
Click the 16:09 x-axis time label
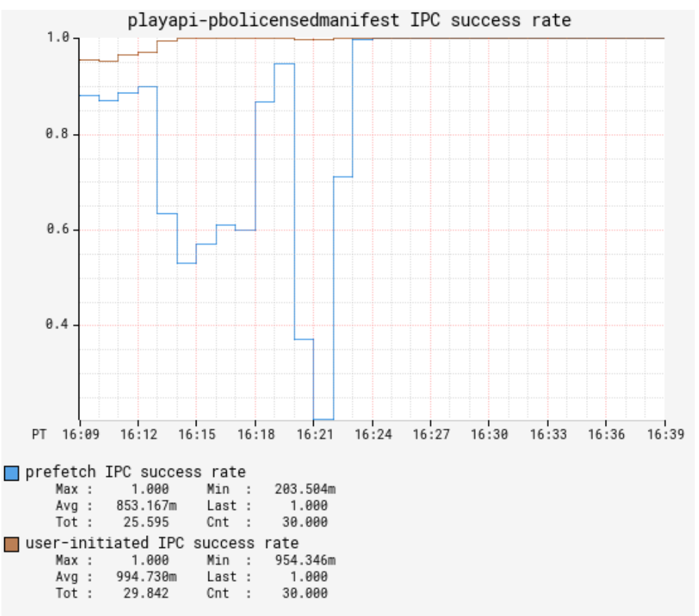click(81, 434)
